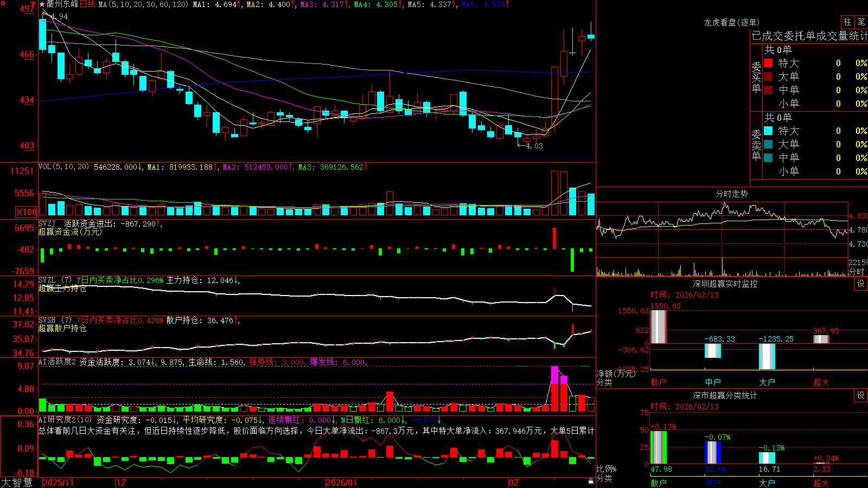This screenshot has width=868, height=488.
Task: Click the lock icon at bottom of chart
Action: point(591,481)
